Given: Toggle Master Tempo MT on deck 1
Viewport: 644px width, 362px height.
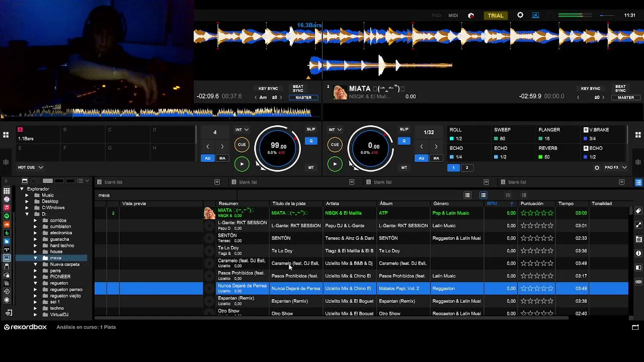Looking at the screenshot, I should pos(311,167).
